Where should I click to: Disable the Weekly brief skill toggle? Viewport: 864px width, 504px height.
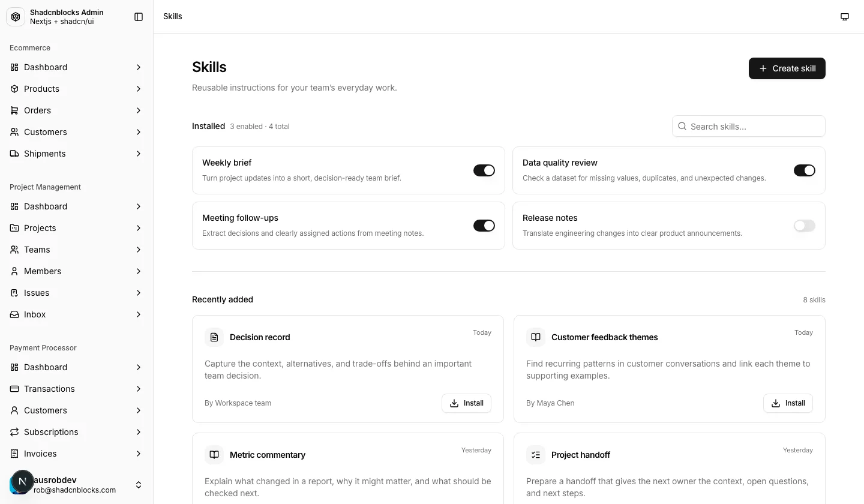pos(484,170)
